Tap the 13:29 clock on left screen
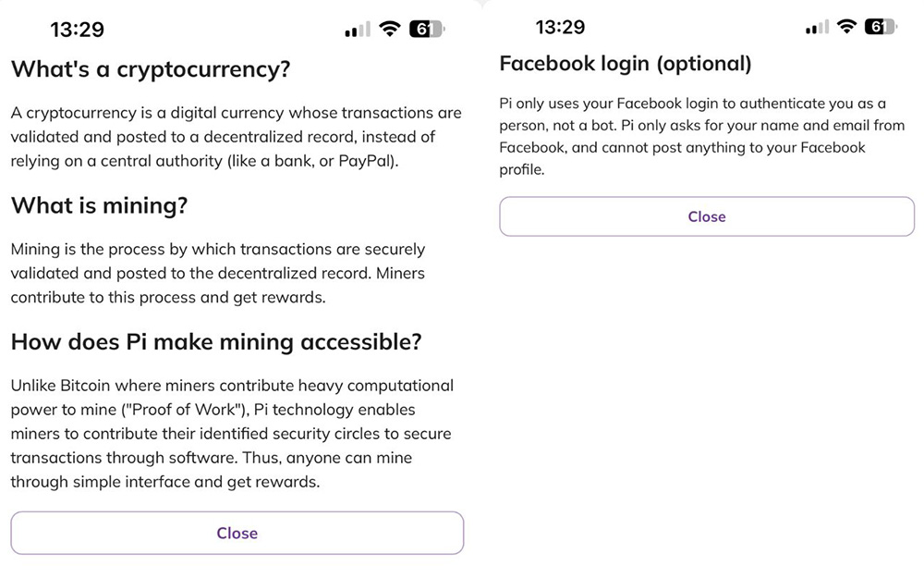The image size is (924, 578). pyautogui.click(x=77, y=29)
